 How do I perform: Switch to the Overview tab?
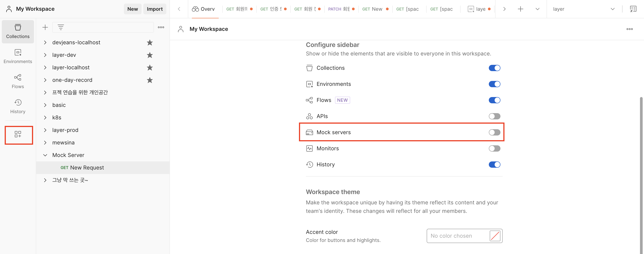pos(203,9)
